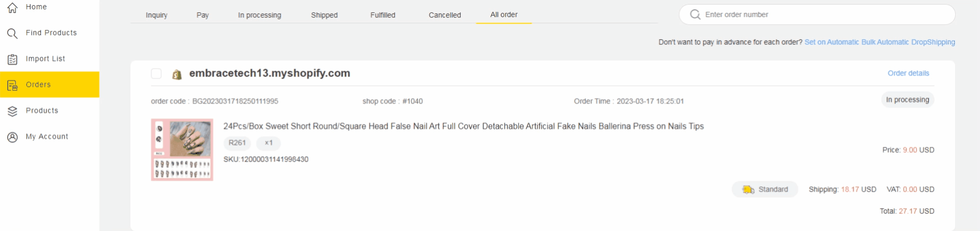Open the Shipped orders tab
Image resolution: width=980 pixels, height=231 pixels.
click(x=324, y=15)
